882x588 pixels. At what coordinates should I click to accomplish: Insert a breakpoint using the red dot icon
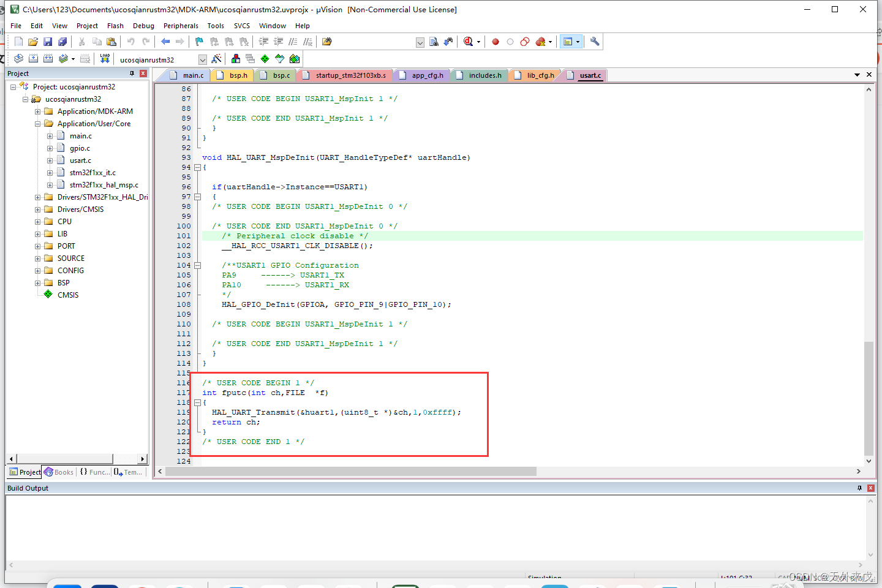tap(495, 42)
